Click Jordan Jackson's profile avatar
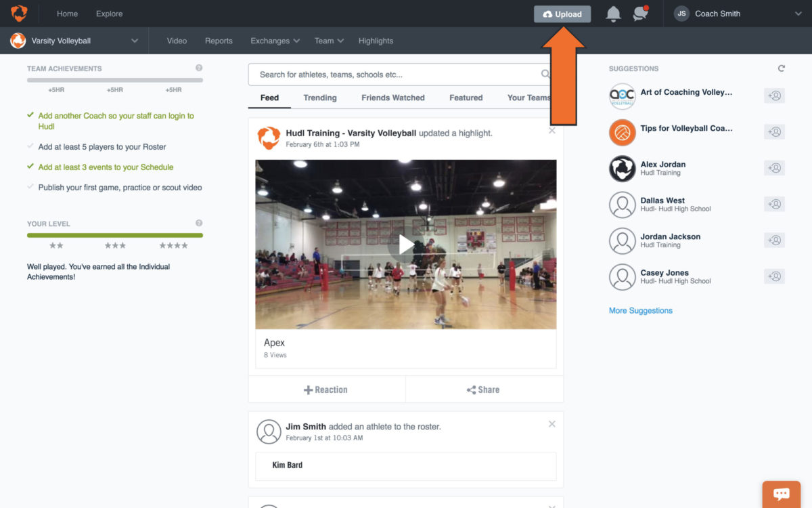The height and width of the screenshot is (508, 812). click(x=623, y=241)
